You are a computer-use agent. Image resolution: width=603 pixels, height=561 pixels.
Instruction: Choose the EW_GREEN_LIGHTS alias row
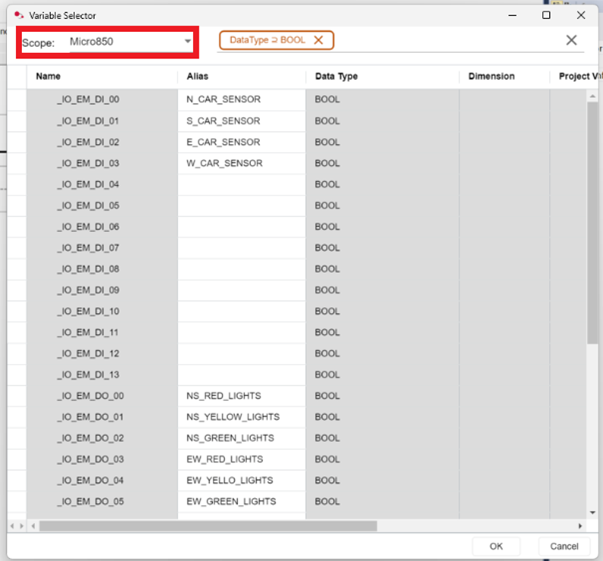click(x=231, y=502)
